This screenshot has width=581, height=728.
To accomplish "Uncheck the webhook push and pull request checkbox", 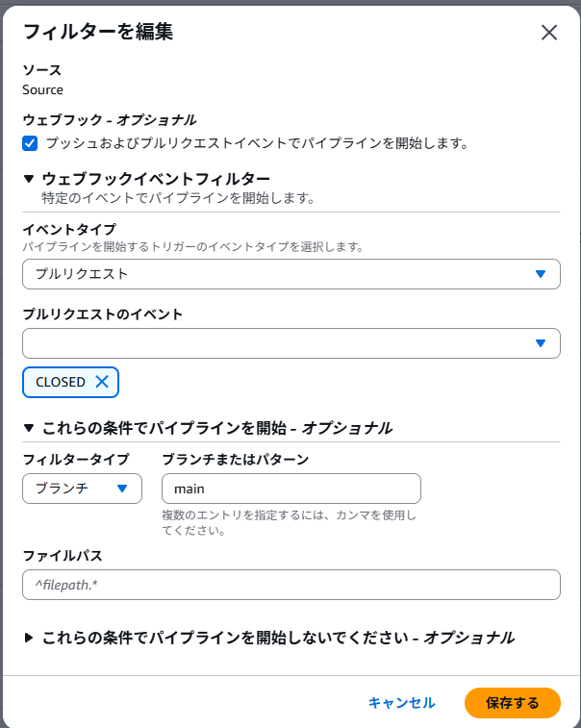I will (30, 143).
